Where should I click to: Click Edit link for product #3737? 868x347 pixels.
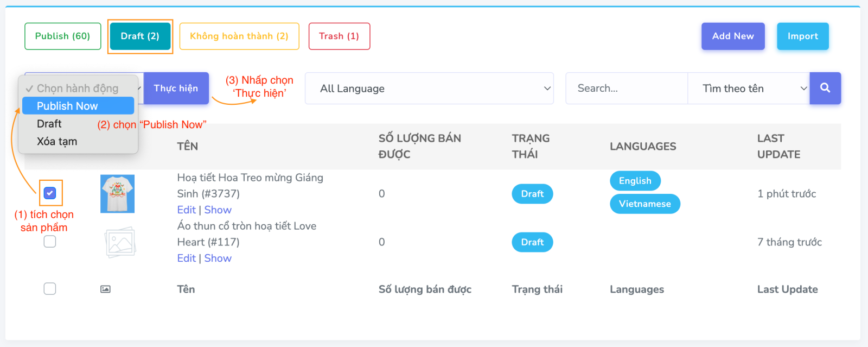pyautogui.click(x=186, y=210)
